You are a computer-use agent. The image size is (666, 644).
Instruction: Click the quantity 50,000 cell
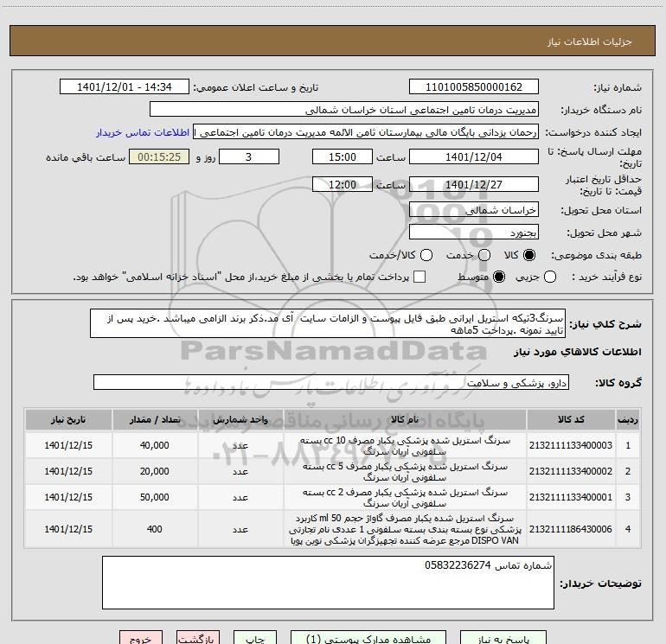(x=155, y=497)
